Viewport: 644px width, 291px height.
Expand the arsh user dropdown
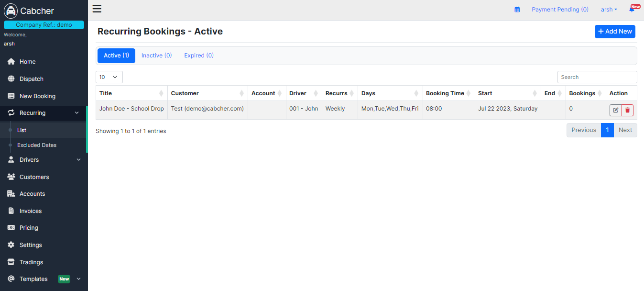pos(609,10)
